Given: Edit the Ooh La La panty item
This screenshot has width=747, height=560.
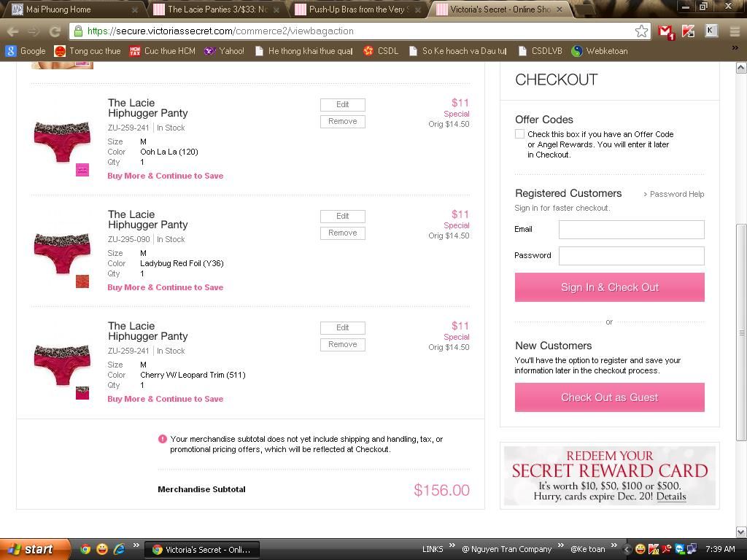Looking at the screenshot, I should (343, 105).
